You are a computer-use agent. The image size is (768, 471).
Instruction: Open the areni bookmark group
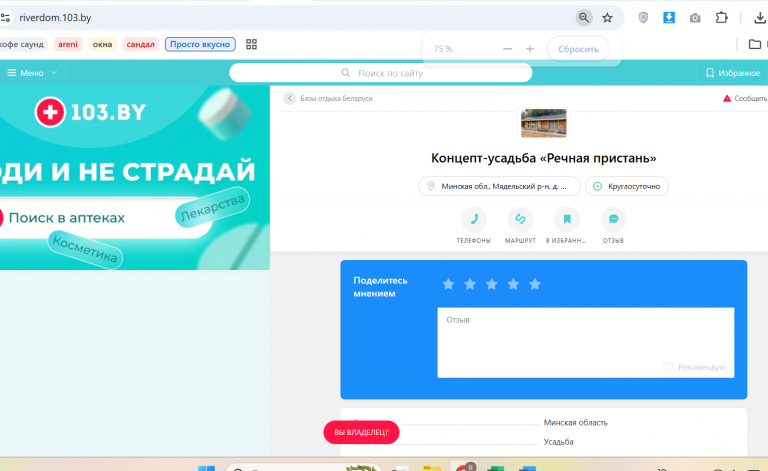tap(68, 44)
